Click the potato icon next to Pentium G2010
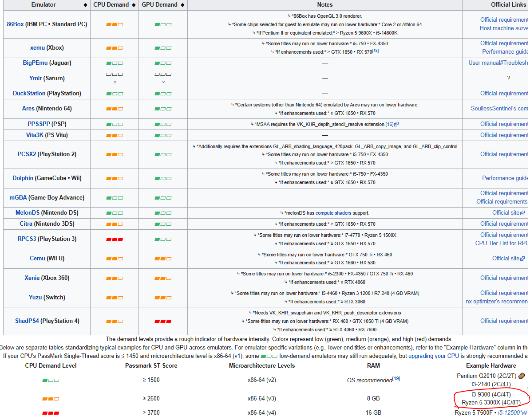The image size is (530, 420). [522, 376]
